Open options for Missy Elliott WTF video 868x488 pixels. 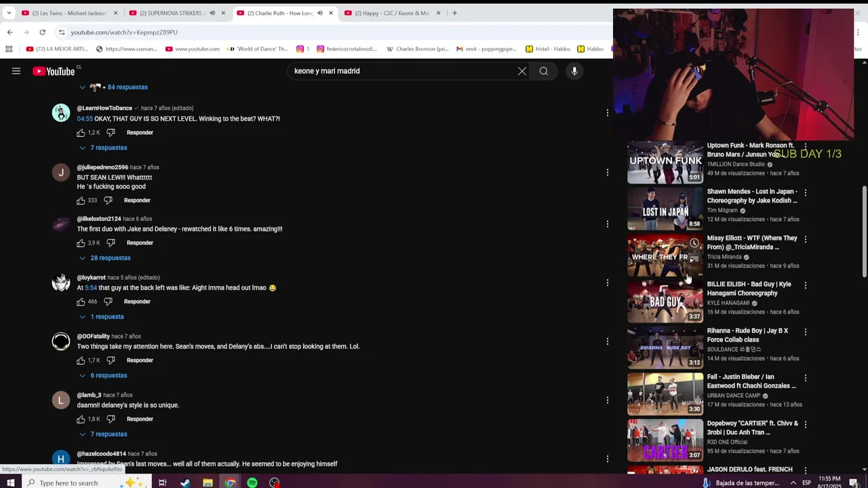(x=806, y=239)
